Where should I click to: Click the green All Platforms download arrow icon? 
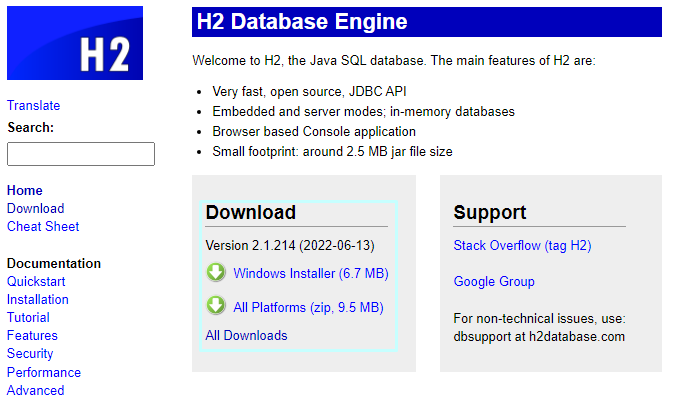(216, 305)
